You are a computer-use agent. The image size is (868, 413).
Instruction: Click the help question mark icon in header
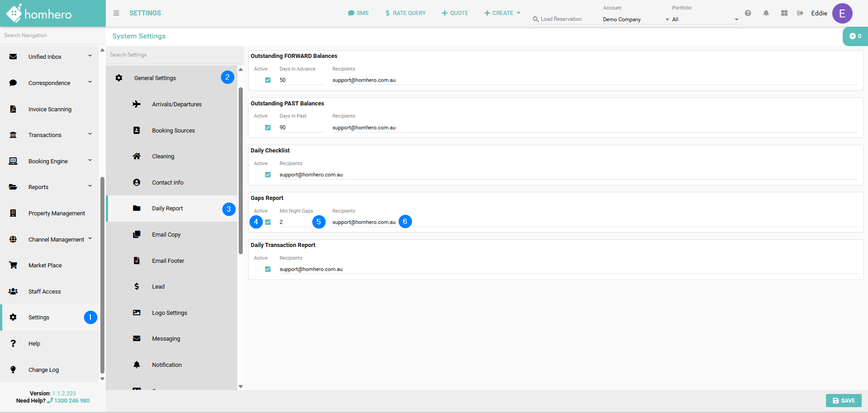click(x=748, y=13)
